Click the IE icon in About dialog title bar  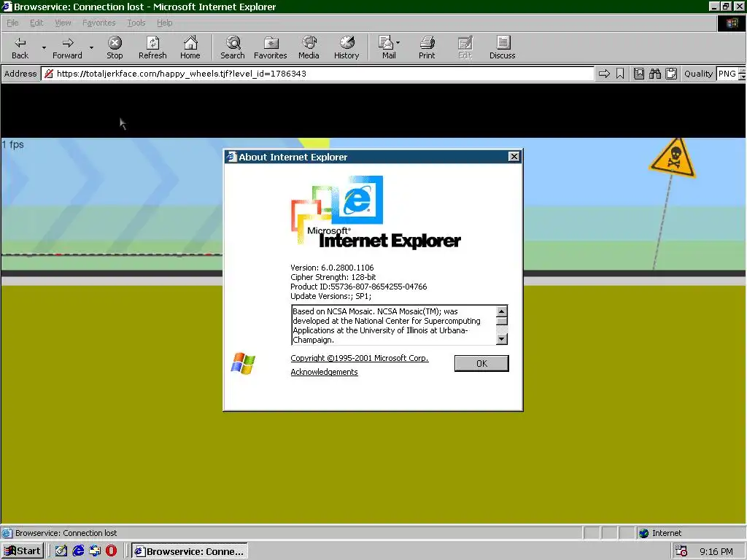(x=231, y=157)
